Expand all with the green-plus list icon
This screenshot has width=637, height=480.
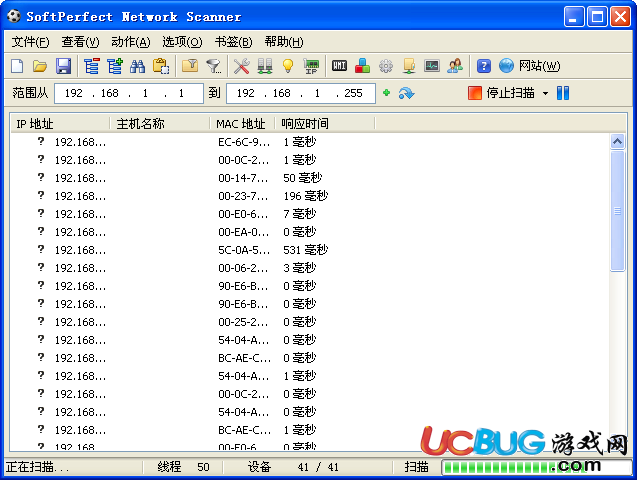[x=115, y=66]
